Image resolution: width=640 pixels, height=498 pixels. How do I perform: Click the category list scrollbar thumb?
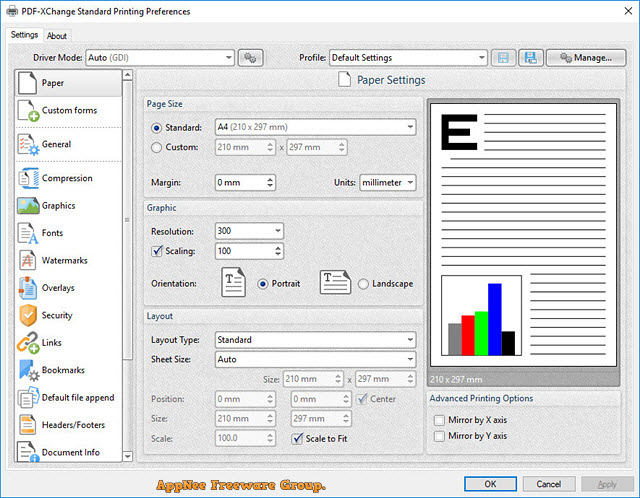pos(128,220)
